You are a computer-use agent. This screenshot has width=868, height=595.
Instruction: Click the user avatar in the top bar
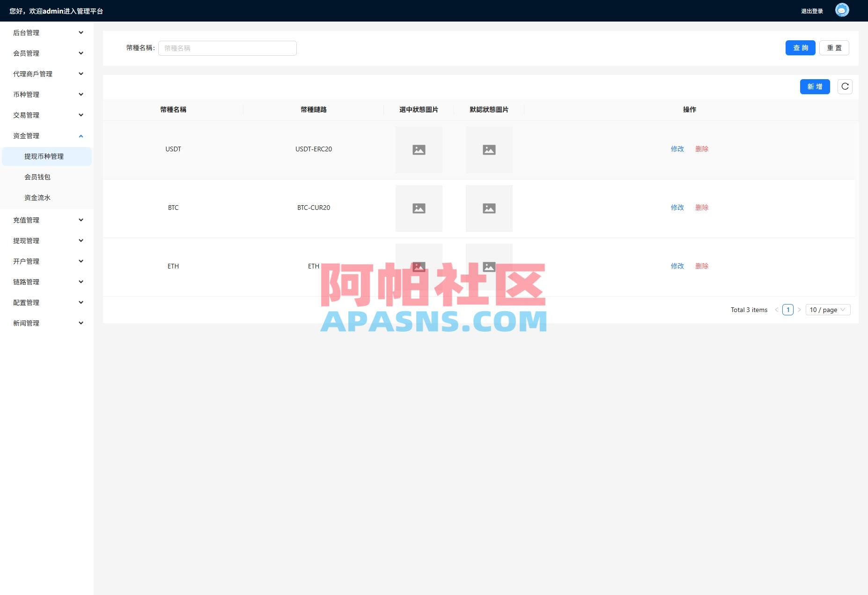(841, 10)
